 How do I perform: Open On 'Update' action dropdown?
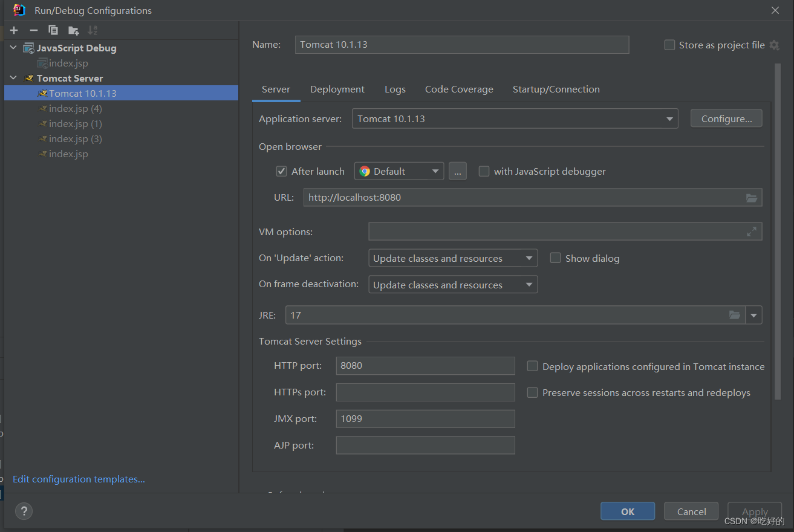[x=453, y=258]
